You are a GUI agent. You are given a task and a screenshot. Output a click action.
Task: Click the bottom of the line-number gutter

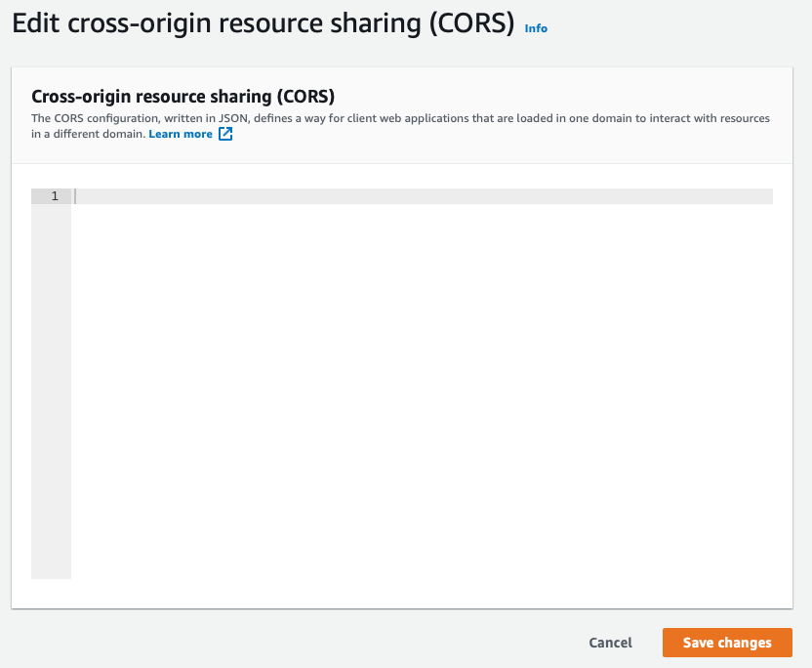[x=52, y=570]
